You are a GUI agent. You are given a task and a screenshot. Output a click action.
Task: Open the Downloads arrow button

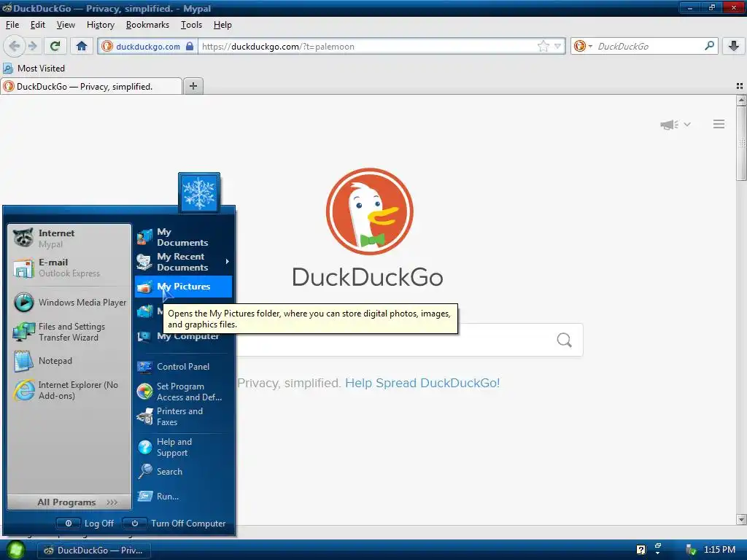[734, 46]
